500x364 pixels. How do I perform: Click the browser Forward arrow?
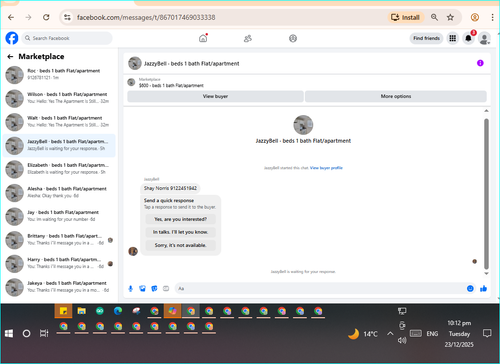tap(28, 17)
